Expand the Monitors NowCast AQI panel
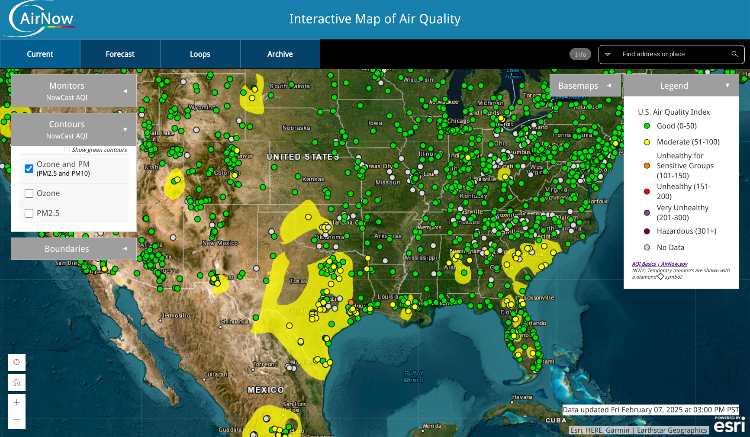 point(74,90)
